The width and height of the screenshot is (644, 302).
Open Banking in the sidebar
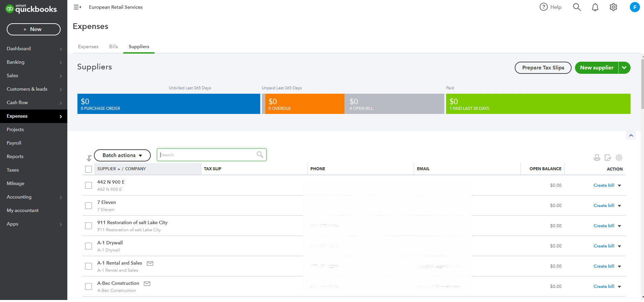(x=34, y=62)
